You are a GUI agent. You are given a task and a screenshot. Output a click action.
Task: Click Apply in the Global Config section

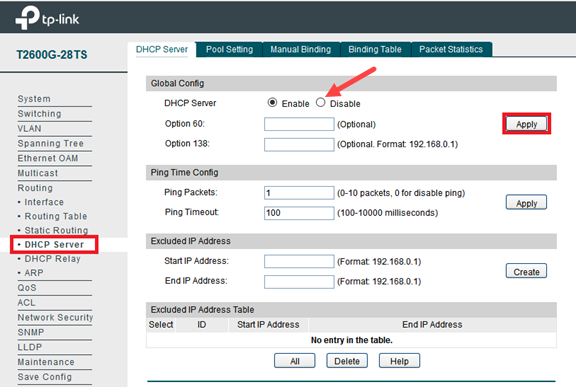point(526,124)
